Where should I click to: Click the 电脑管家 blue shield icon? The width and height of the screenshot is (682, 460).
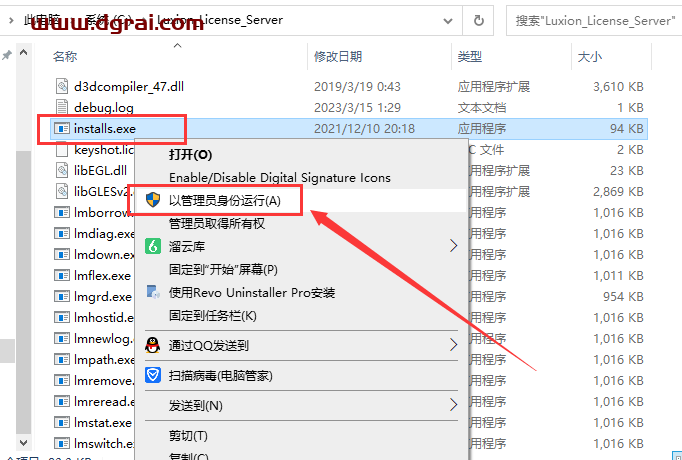coord(153,375)
